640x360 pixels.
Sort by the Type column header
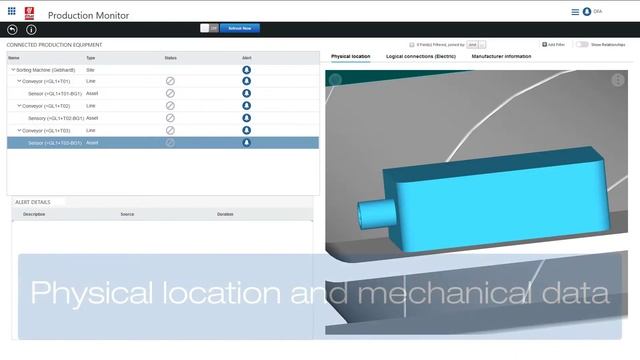click(x=91, y=58)
